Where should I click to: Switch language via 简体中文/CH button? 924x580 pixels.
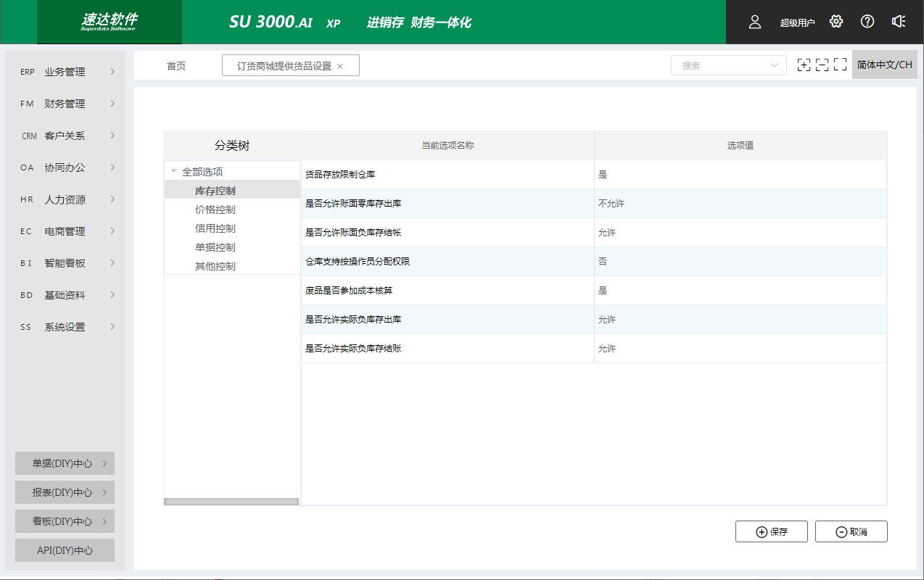[884, 65]
